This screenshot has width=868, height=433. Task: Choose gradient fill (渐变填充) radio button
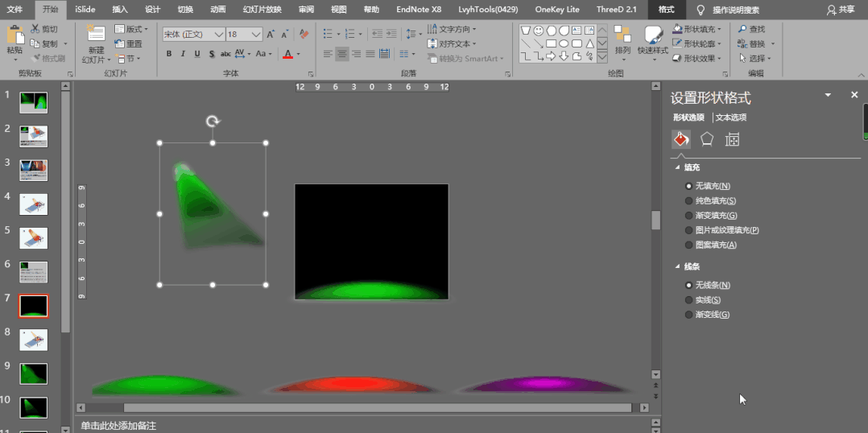(x=688, y=216)
